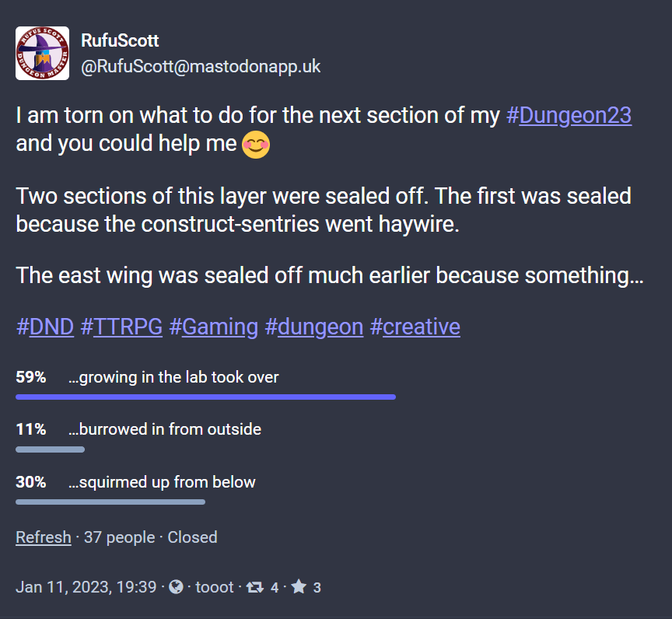Select the "growing in the lab" poll option
This screenshot has height=619, width=672.
(173, 377)
